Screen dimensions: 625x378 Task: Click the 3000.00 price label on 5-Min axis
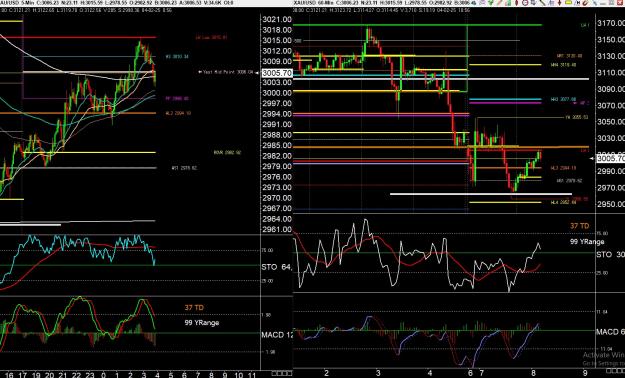tap(277, 93)
